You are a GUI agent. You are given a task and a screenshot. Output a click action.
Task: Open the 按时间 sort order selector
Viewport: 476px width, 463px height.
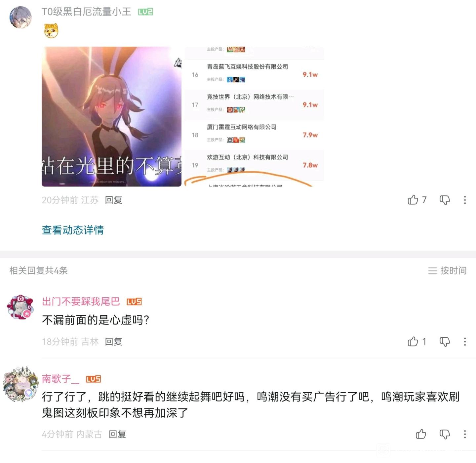(x=447, y=271)
